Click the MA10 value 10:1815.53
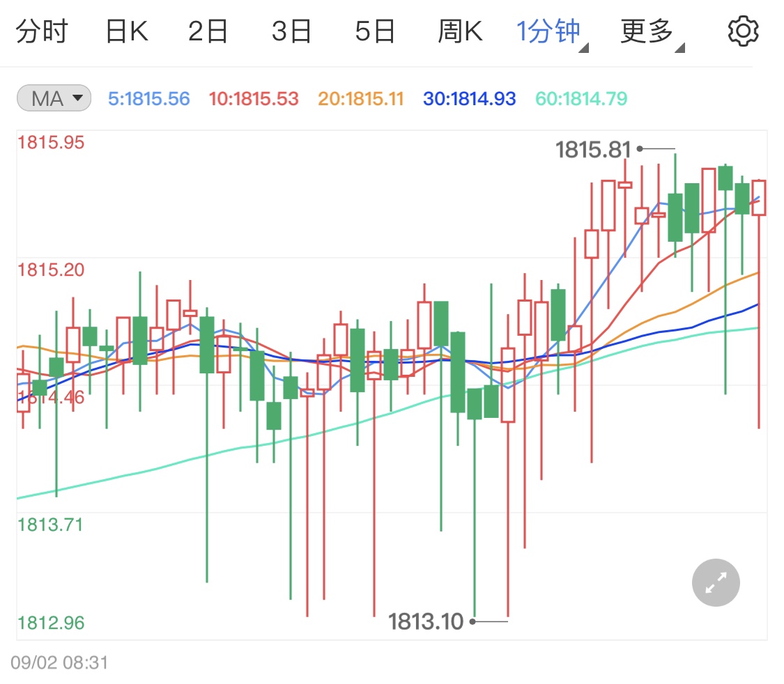The width and height of the screenshot is (784, 684). 254,99
